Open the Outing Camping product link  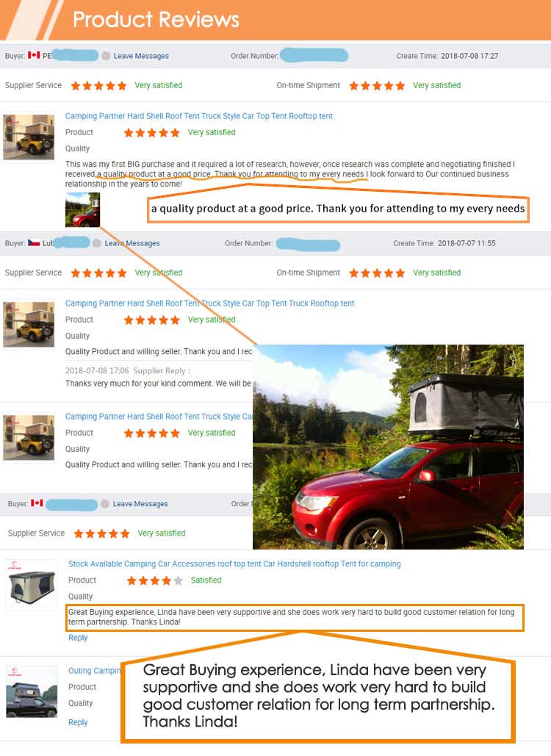point(95,671)
